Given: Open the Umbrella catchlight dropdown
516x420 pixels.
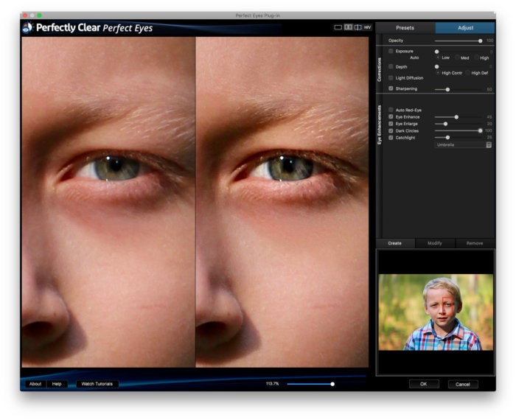Looking at the screenshot, I should point(463,144).
